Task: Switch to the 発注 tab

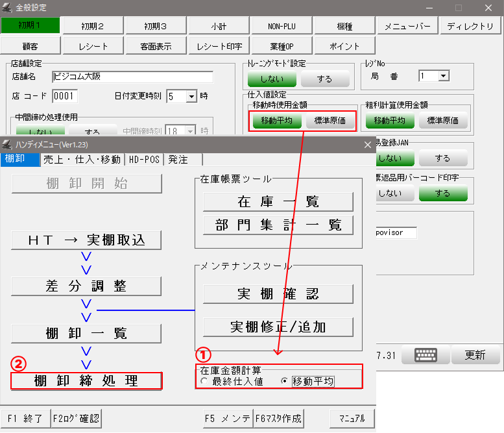Action: coord(179,159)
